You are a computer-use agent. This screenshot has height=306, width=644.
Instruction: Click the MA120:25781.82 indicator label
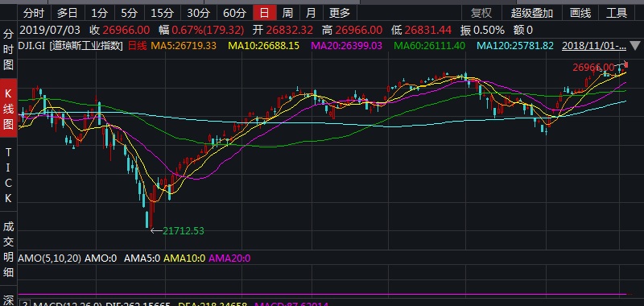tap(515, 46)
